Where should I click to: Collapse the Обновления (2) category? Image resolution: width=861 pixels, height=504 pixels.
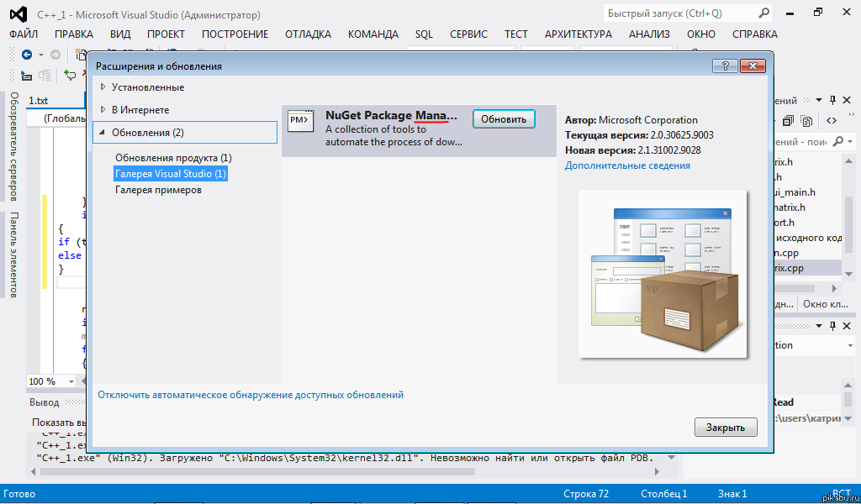[x=103, y=133]
